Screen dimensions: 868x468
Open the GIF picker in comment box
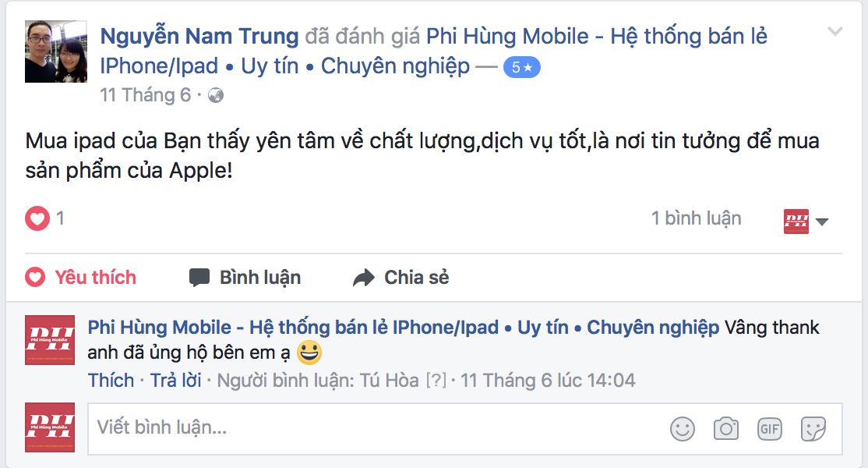tap(770, 429)
